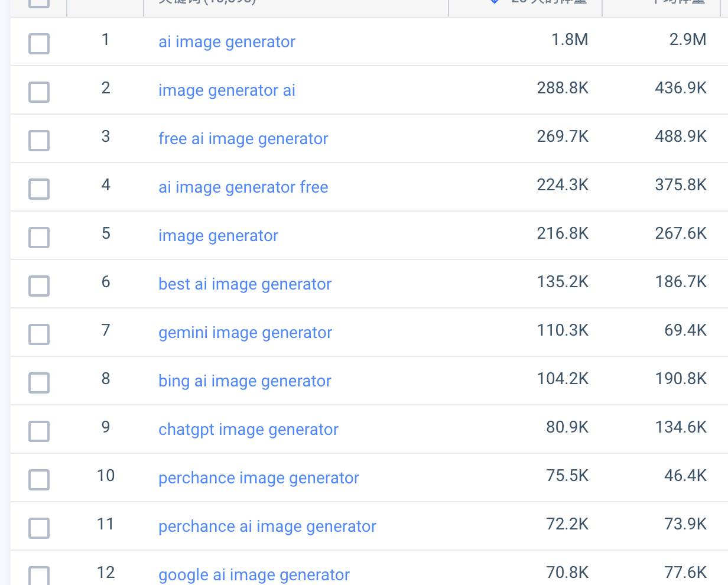Viewport: 728px width, 585px height.
Task: Follow the ai image generator free link
Action: point(243,187)
